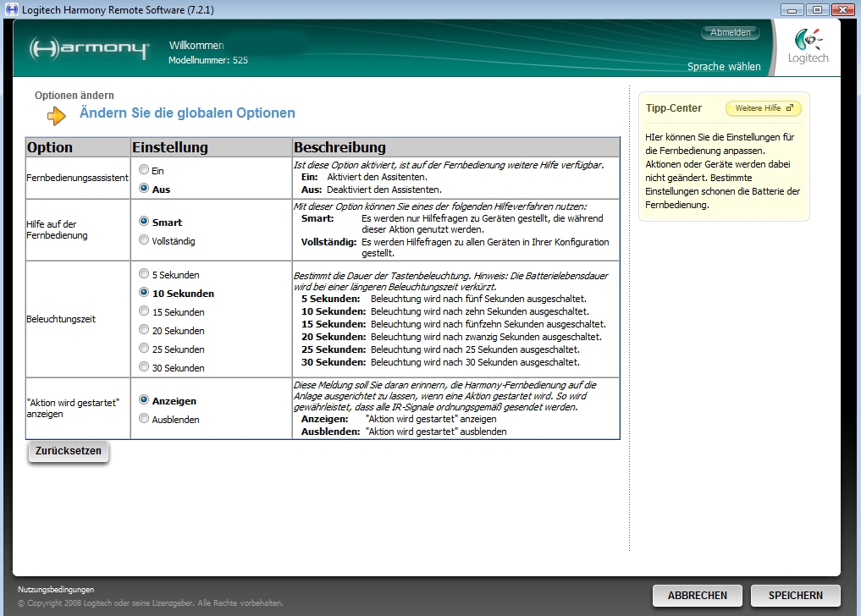Set backlight time to 5 Sekunden
This screenshot has height=616, width=861.
144,274
